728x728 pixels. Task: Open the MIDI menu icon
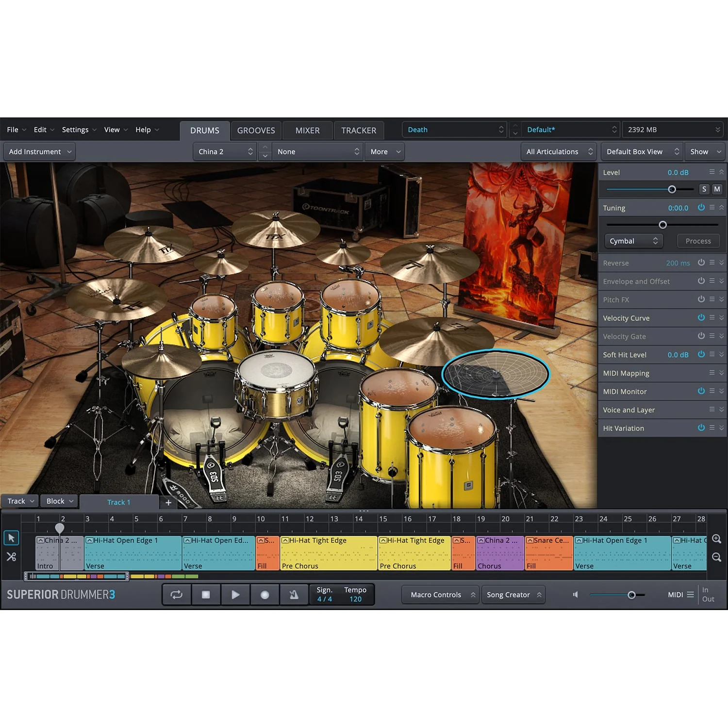coord(691,595)
